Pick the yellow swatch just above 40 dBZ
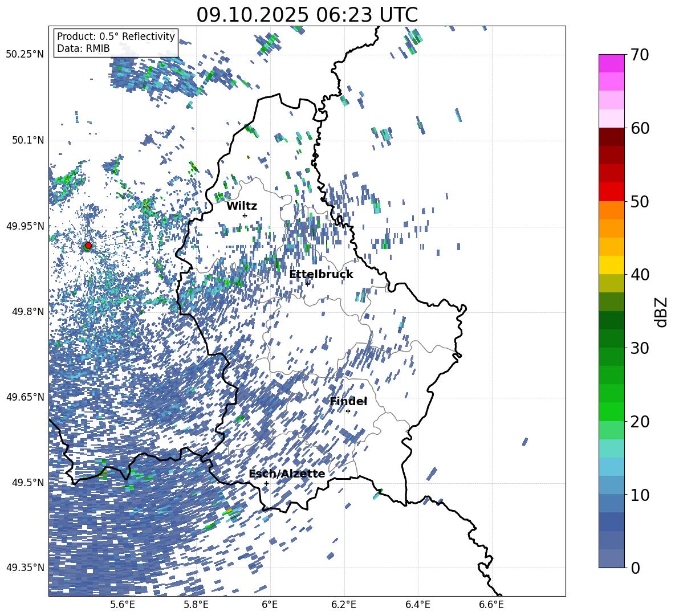This screenshot has height=616, width=675. tap(611, 265)
